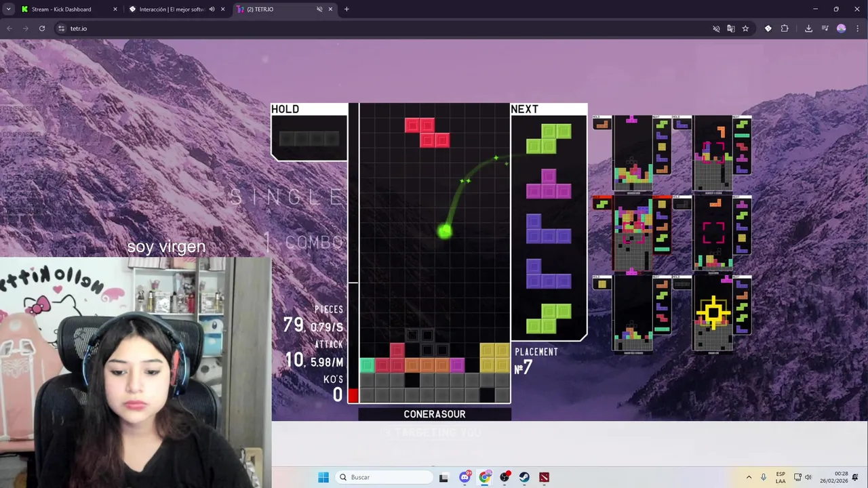Click the PLACEMENT №7 indicator
868x488 pixels.
pyautogui.click(x=536, y=362)
